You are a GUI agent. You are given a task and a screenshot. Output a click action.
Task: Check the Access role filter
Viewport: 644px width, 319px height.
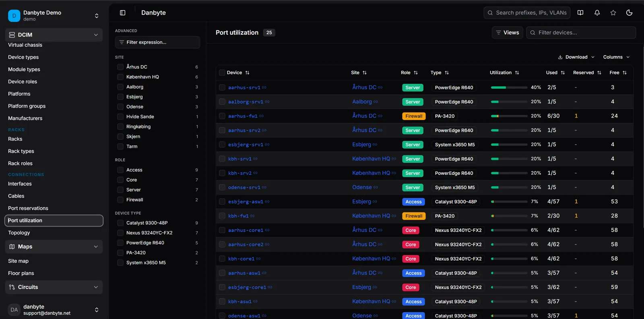pyautogui.click(x=120, y=170)
